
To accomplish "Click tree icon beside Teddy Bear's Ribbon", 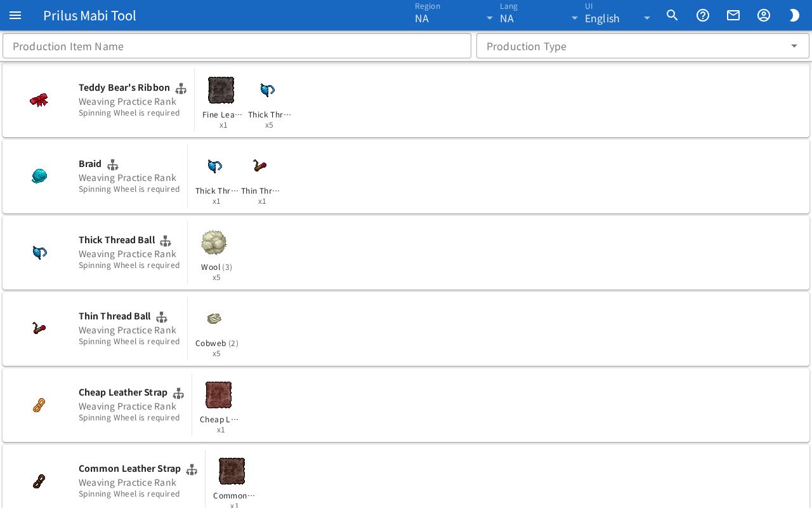I will point(181,88).
